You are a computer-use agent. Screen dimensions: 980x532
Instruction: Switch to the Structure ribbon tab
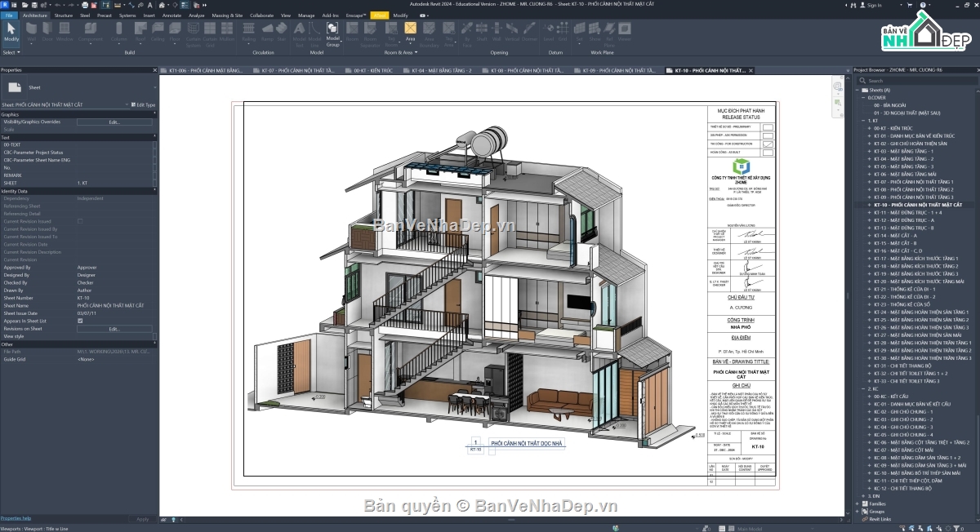click(63, 15)
